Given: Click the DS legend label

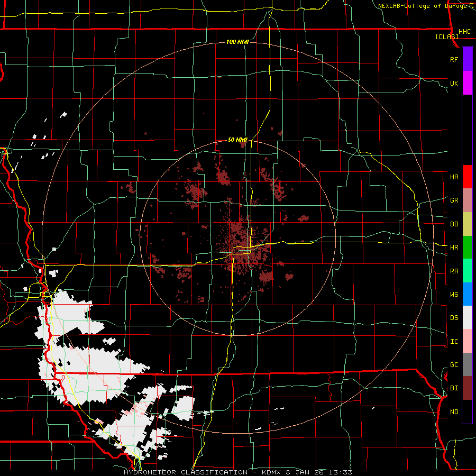Looking at the screenshot, I should click(454, 317).
